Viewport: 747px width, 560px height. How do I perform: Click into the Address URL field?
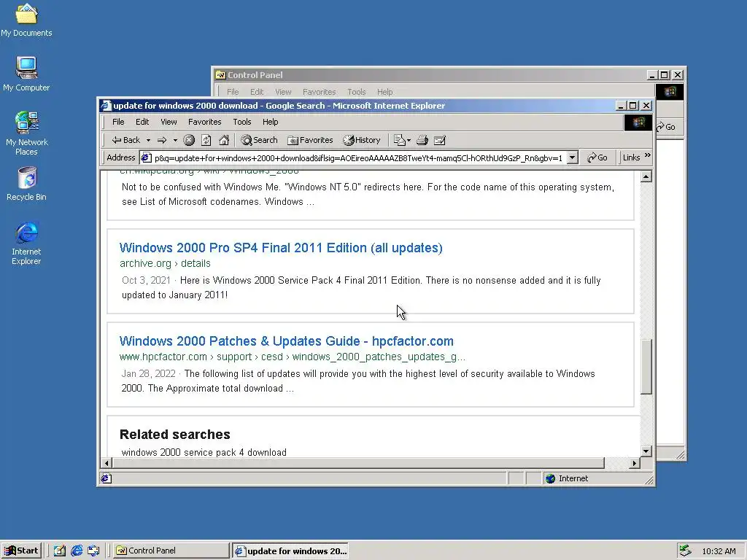358,157
